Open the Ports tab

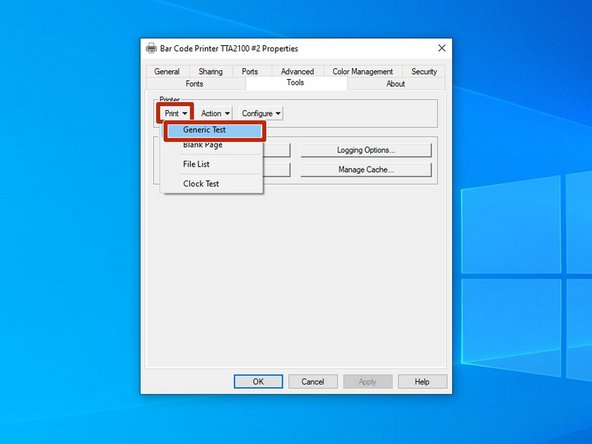pos(250,71)
